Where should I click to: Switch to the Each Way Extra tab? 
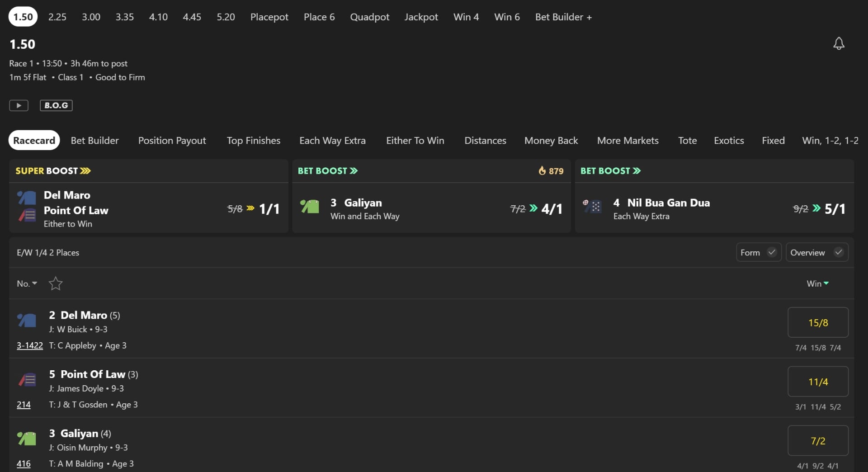[332, 141]
